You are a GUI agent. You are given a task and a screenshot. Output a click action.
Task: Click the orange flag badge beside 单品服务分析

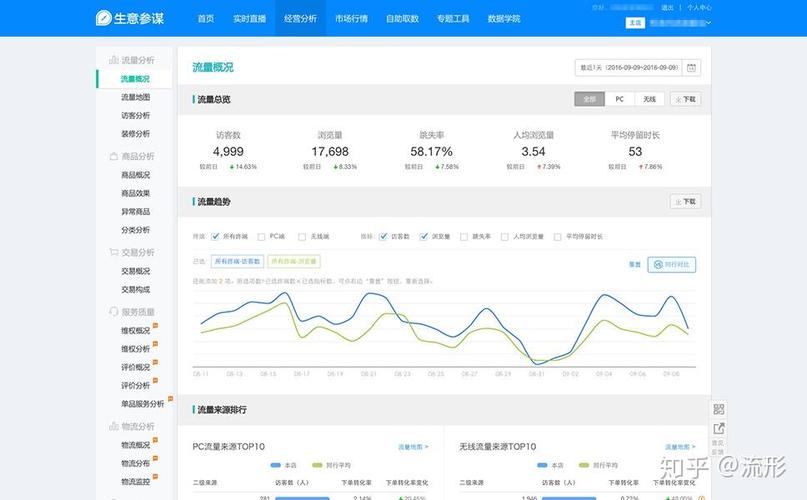pyautogui.click(x=170, y=399)
